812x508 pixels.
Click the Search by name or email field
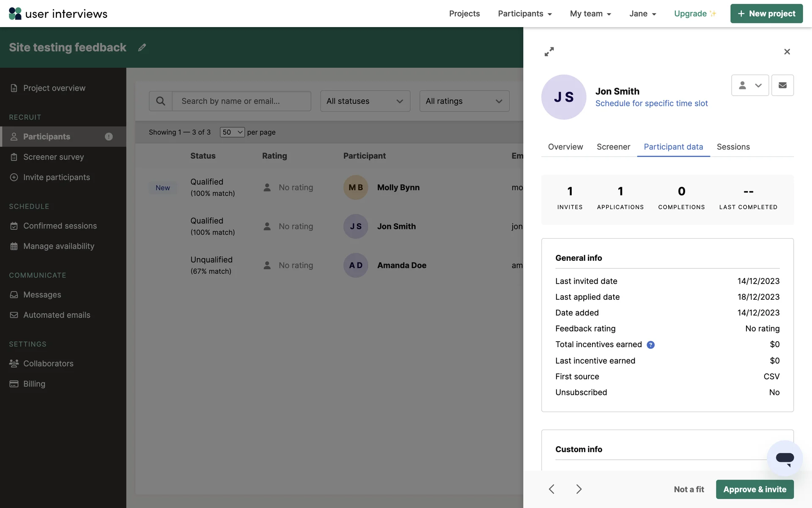241,101
